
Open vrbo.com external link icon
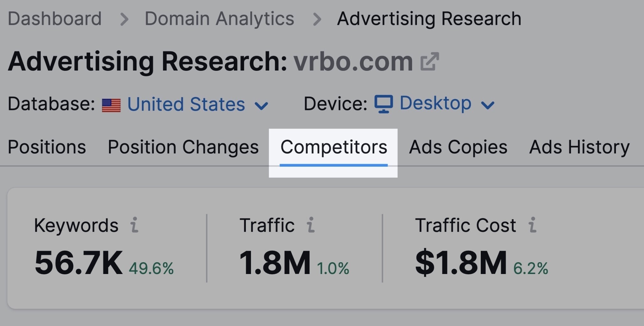(429, 61)
